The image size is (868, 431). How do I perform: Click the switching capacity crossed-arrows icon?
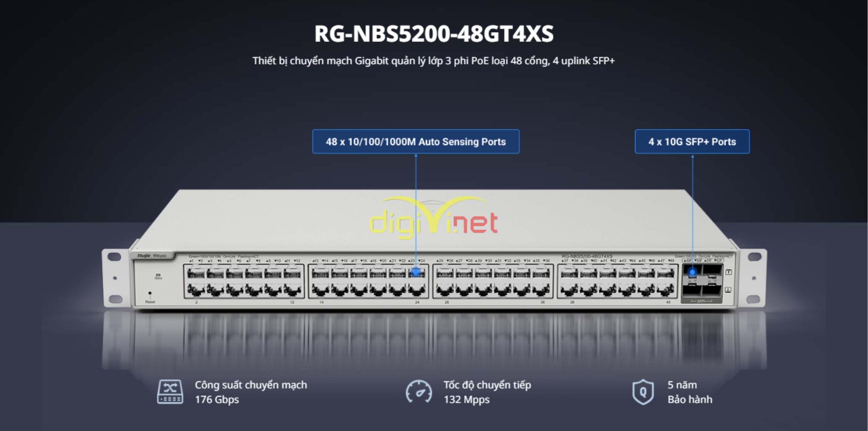pyautogui.click(x=170, y=391)
